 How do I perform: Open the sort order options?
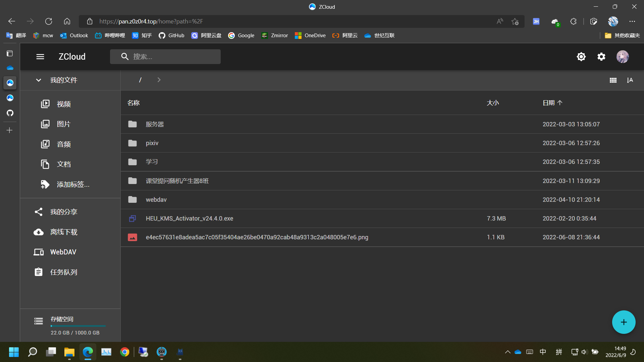pos(630,80)
